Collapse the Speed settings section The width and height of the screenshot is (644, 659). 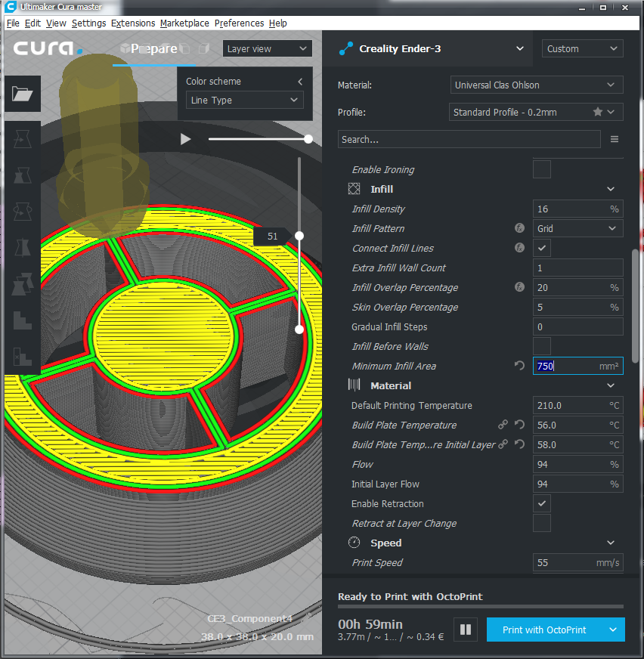[611, 543]
